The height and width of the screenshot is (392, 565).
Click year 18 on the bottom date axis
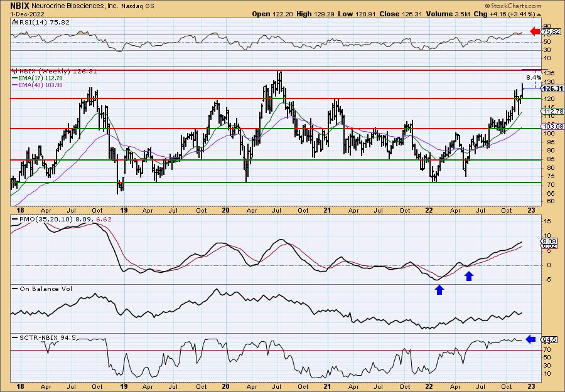pyautogui.click(x=21, y=386)
